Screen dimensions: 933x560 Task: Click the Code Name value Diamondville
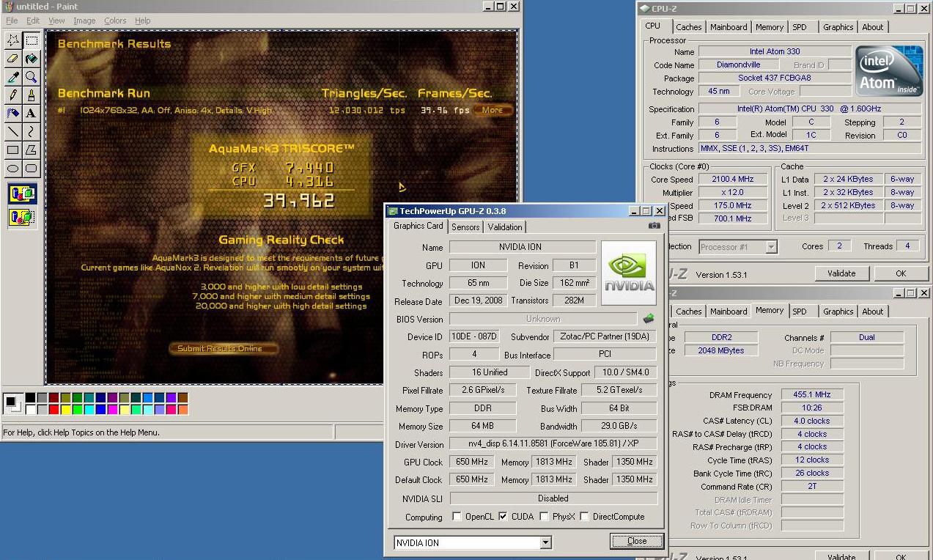[x=738, y=65]
